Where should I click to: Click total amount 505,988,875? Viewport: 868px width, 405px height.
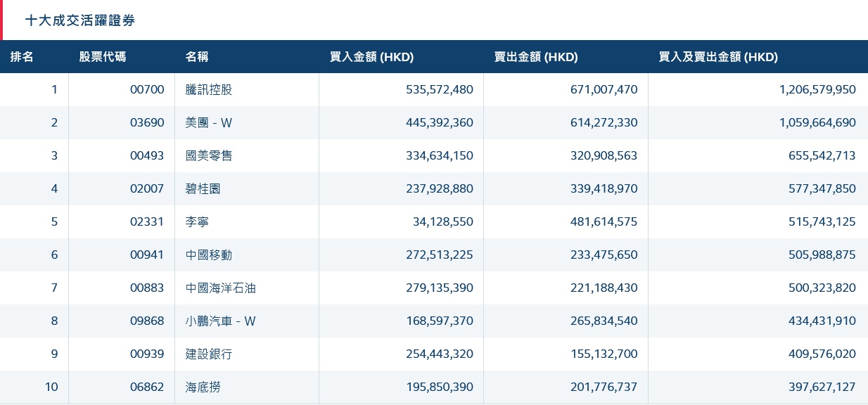click(x=822, y=255)
